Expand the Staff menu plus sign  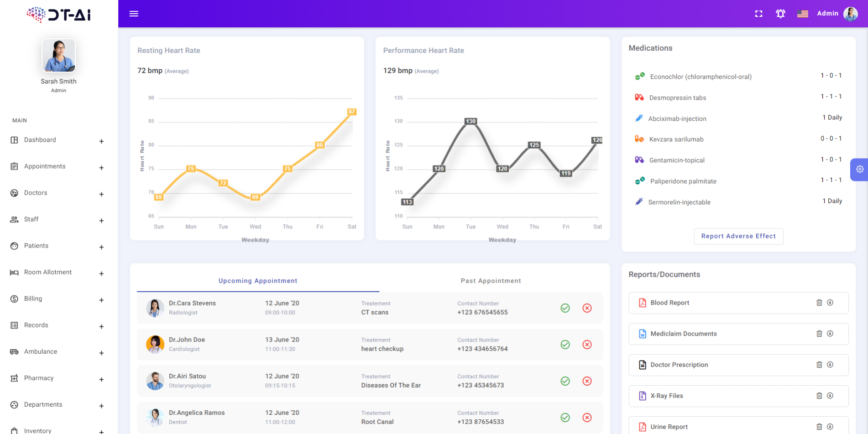pyautogui.click(x=101, y=221)
